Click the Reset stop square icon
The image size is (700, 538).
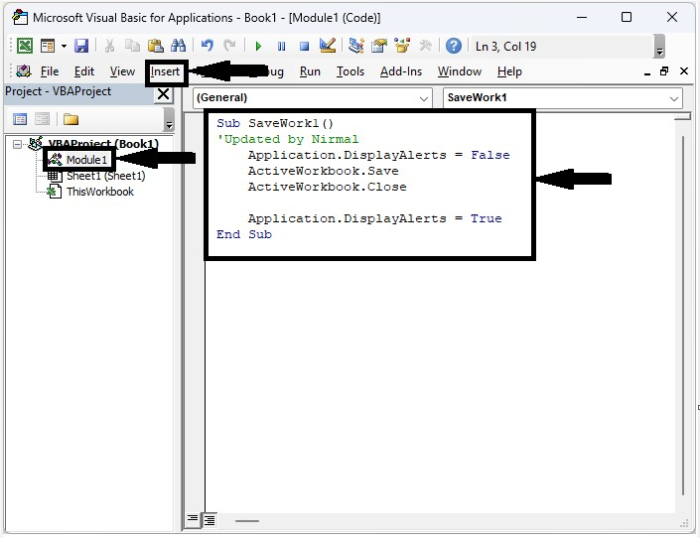click(x=304, y=46)
